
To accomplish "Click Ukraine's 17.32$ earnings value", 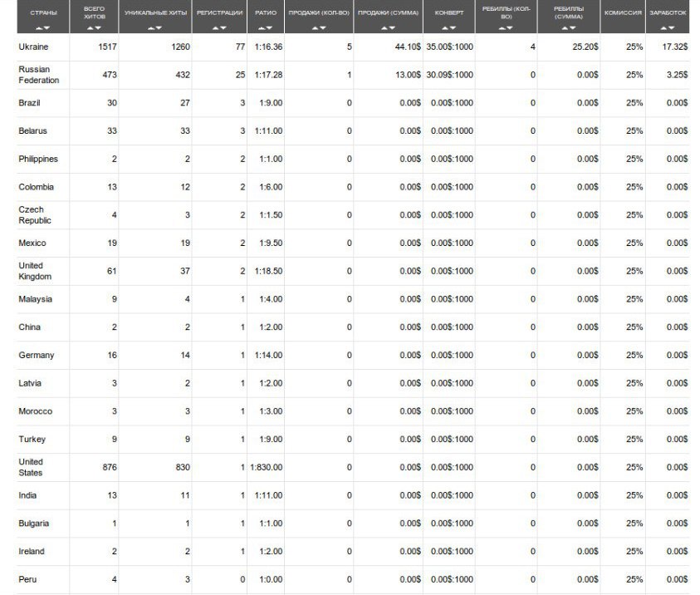I will (674, 47).
